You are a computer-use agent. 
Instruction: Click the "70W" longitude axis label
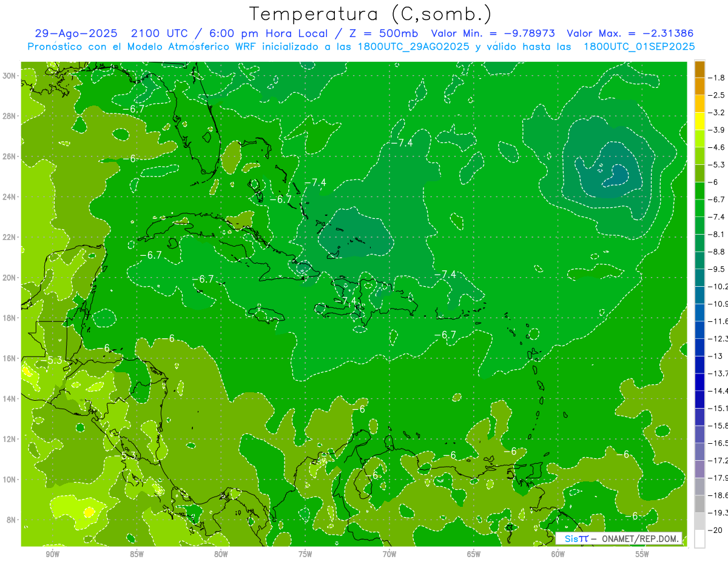coord(389,555)
